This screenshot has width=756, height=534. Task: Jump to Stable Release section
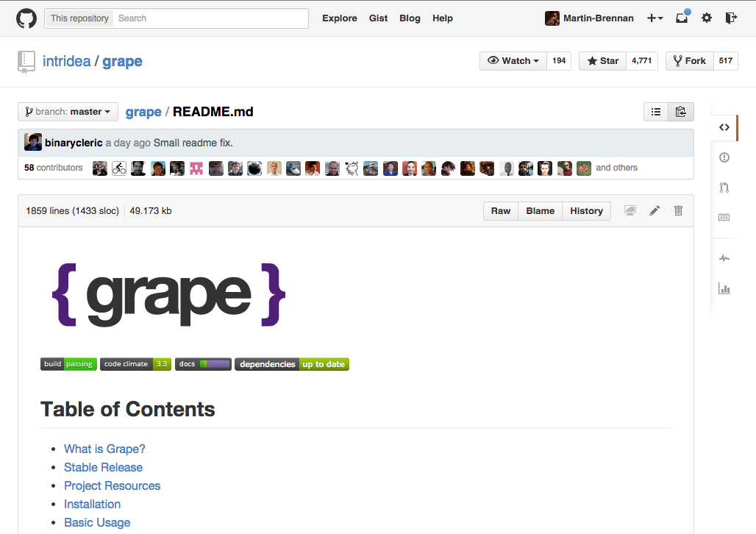click(x=103, y=467)
